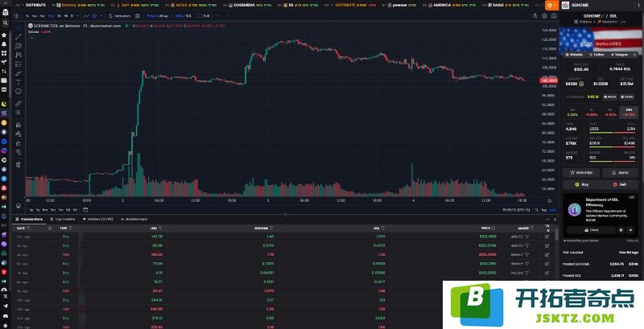Open chart settings gear icon

pos(545,15)
